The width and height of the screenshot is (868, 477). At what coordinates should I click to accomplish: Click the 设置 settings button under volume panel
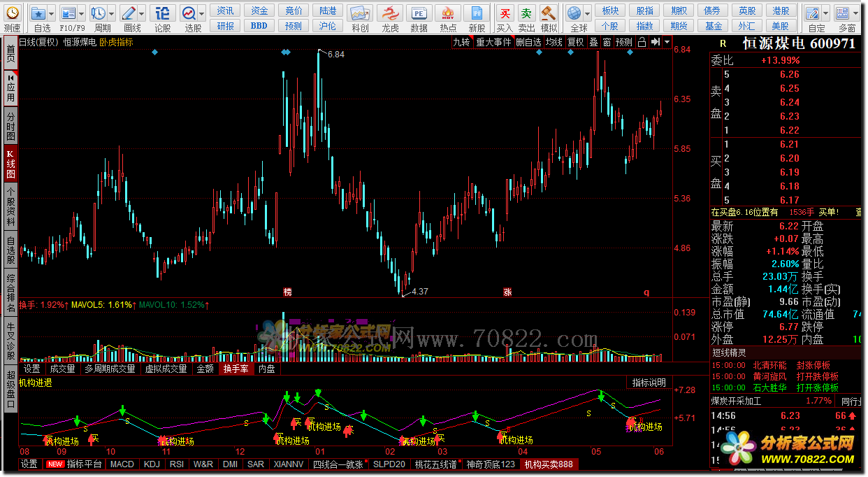(31, 369)
